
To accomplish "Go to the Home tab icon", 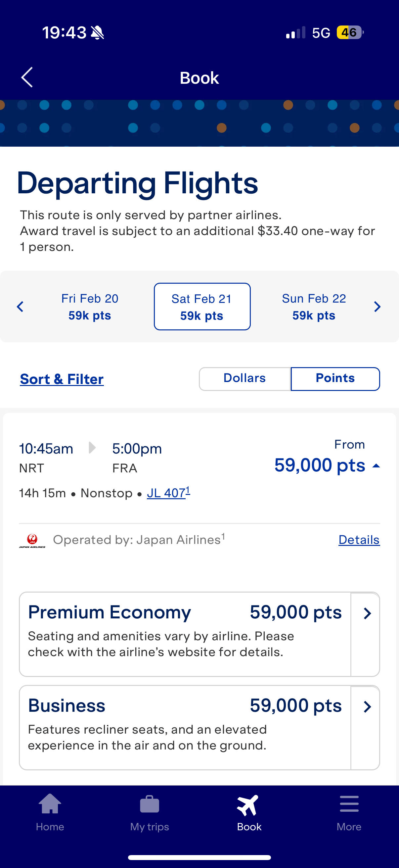I will coord(50,804).
